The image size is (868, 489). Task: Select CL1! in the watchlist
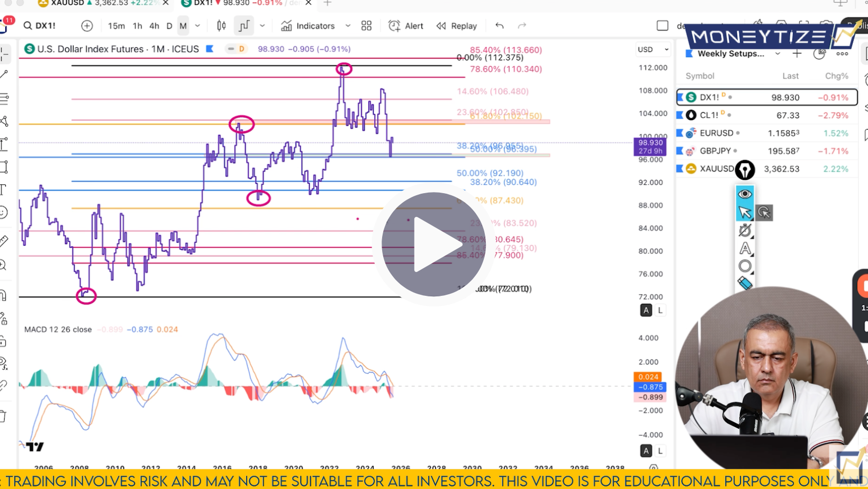click(x=767, y=115)
